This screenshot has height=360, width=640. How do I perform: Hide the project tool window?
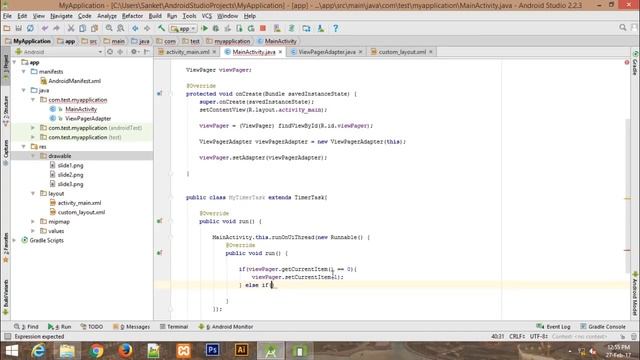(x=147, y=52)
